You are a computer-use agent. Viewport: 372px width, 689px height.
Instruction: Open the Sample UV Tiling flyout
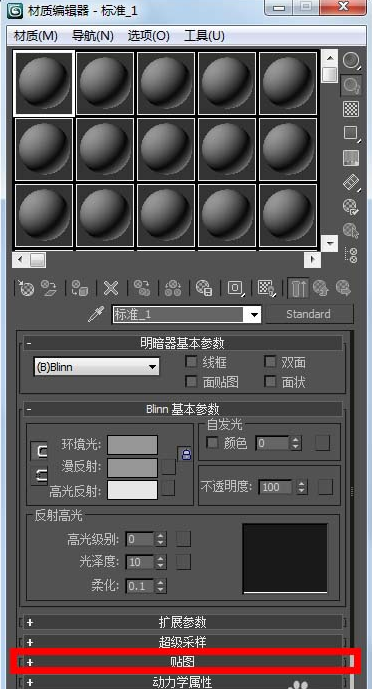(351, 133)
